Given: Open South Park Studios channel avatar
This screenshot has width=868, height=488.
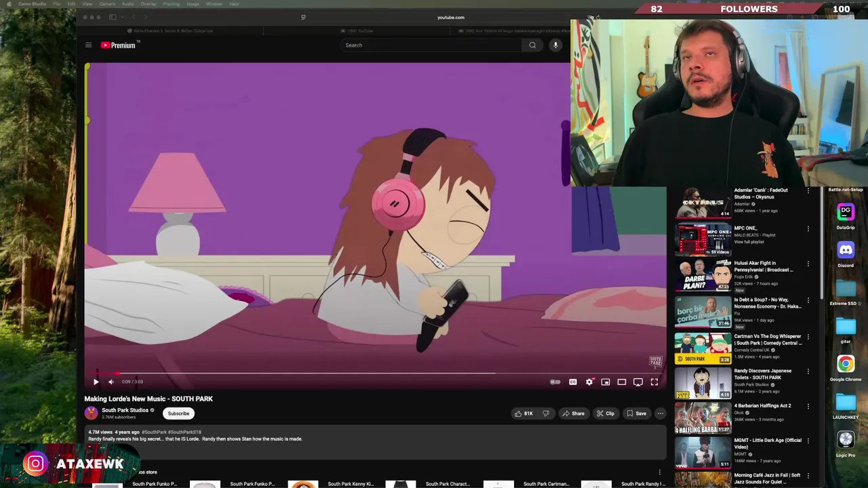Looking at the screenshot, I should click(91, 413).
